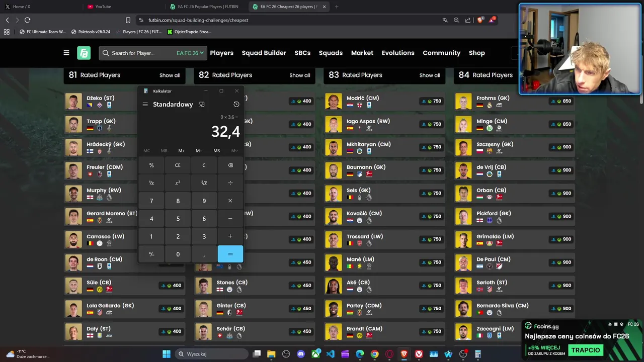
Task: Open the SBCs menu item
Action: tap(302, 53)
